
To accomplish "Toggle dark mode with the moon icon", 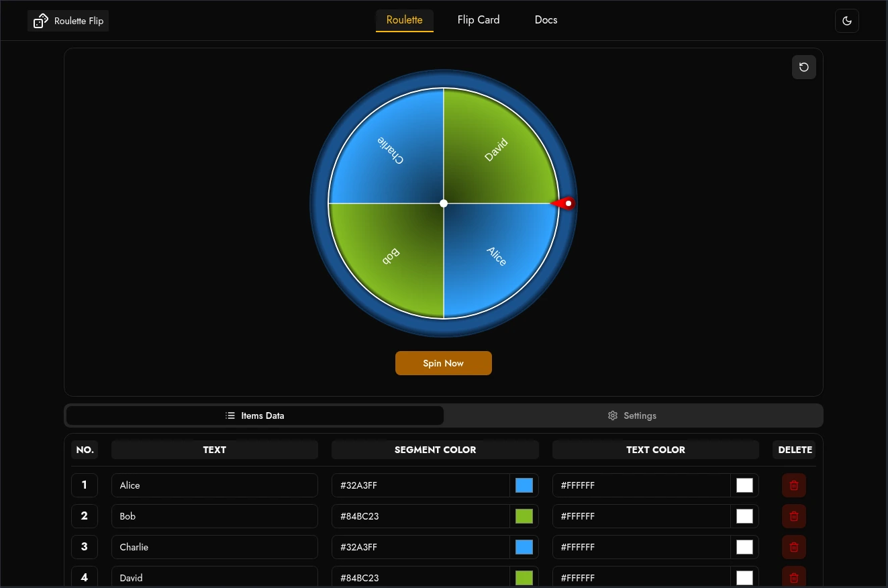I will point(847,21).
